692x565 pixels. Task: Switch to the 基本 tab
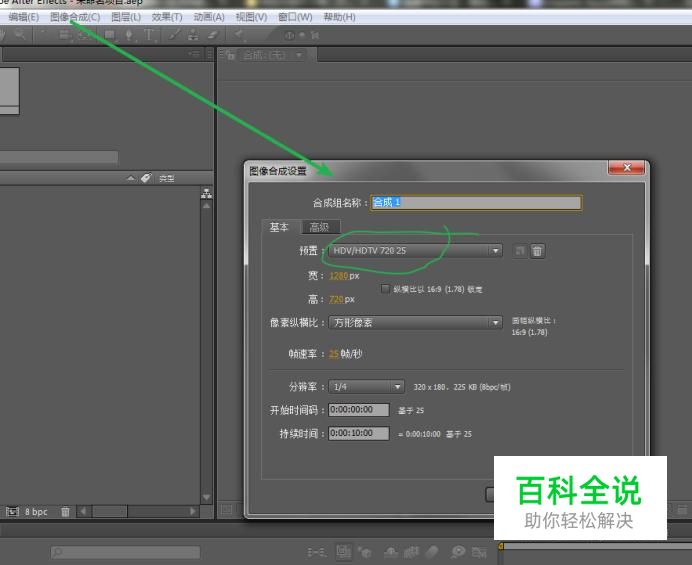[279, 227]
